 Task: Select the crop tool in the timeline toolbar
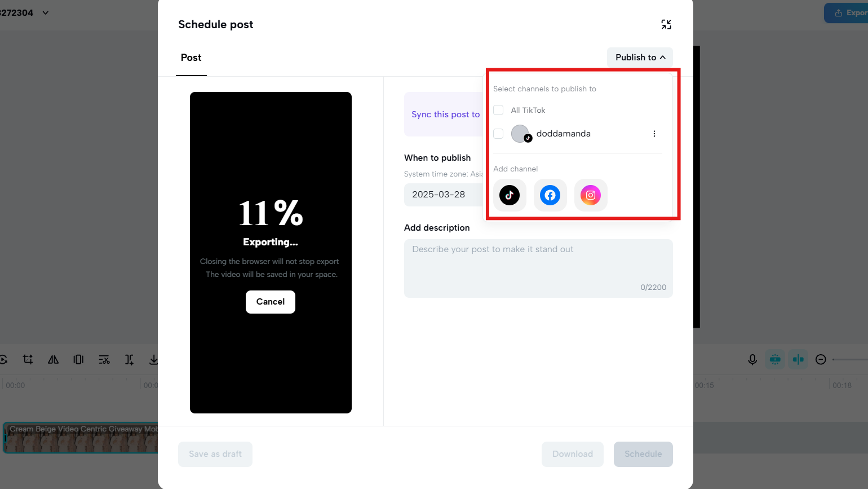click(28, 359)
